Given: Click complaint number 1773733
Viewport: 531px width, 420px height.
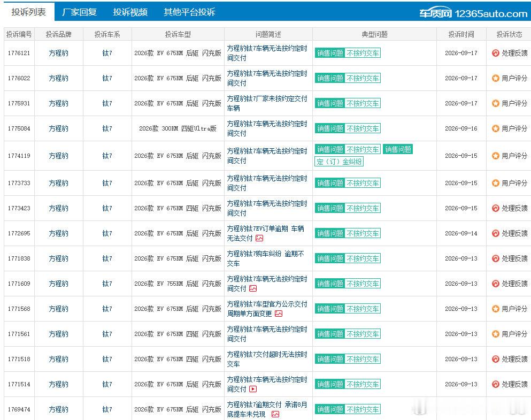Looking at the screenshot, I should 19,183.
